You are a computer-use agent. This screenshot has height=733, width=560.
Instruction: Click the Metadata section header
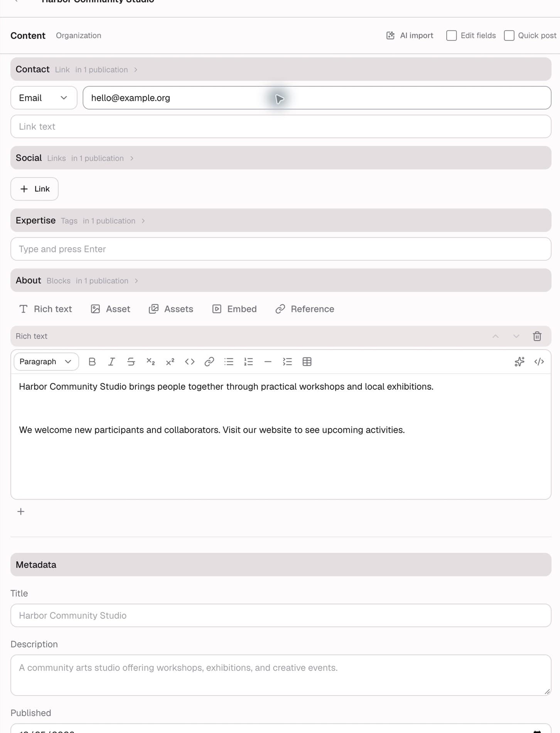click(x=281, y=565)
